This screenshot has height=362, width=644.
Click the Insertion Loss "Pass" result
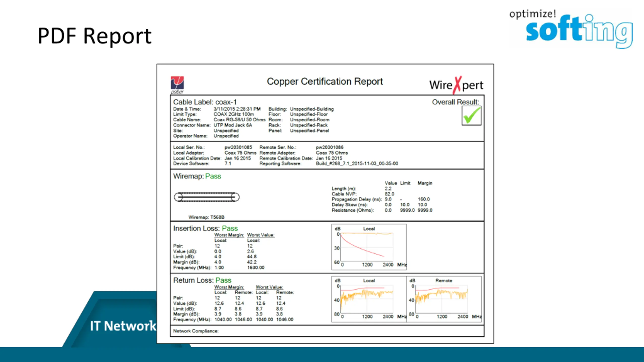(x=230, y=228)
